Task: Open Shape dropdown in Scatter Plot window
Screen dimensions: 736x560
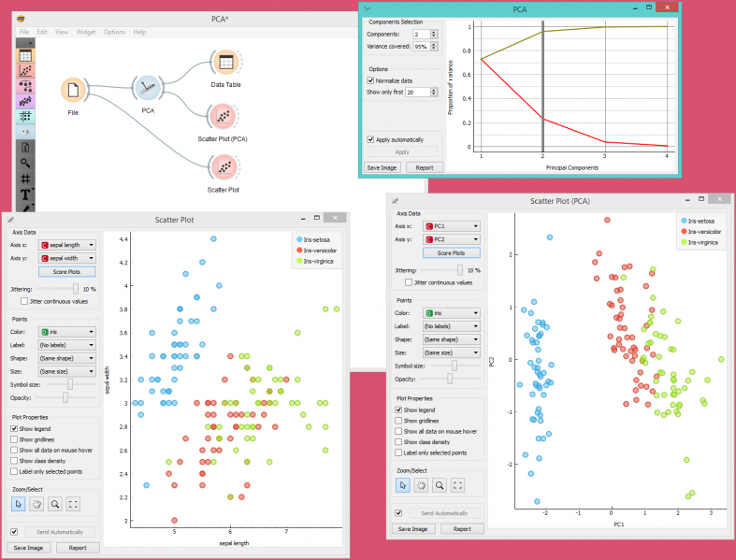Action: (x=67, y=358)
